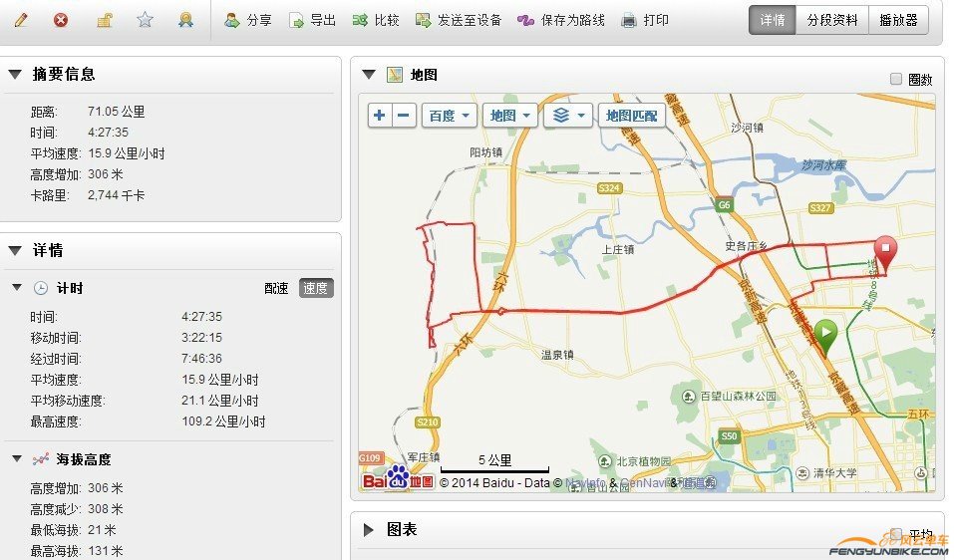This screenshot has height=560, width=954.
Task: Click the red finish marker on map
Action: point(884,249)
